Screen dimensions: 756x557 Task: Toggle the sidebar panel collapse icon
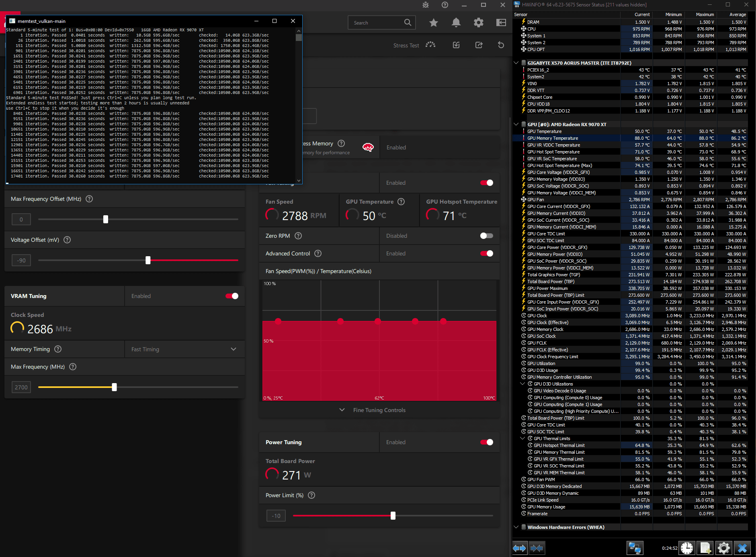tap(501, 23)
